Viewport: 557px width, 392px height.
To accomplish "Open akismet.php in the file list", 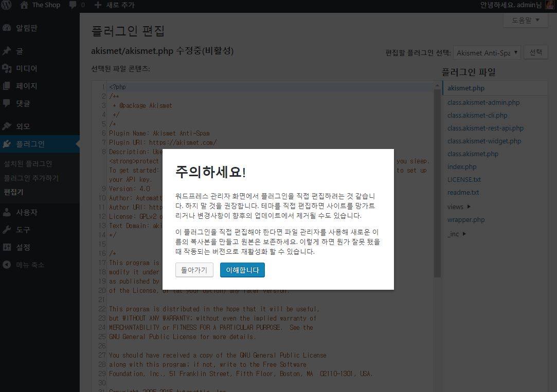I will coord(465,88).
